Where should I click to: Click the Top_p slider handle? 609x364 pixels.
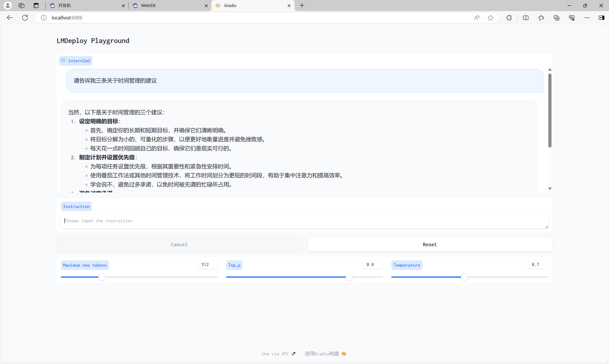(x=349, y=277)
